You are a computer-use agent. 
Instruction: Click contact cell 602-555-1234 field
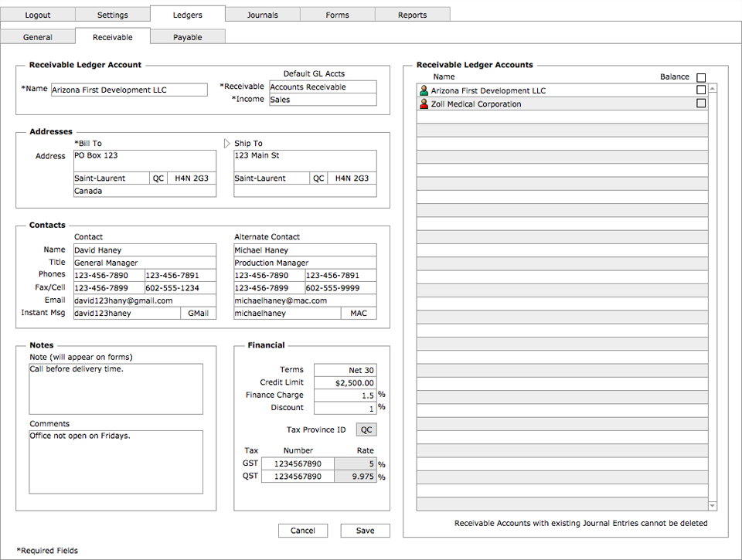180,288
